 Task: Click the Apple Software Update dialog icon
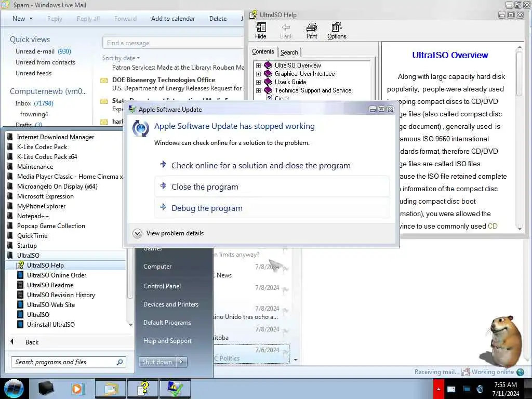click(x=140, y=128)
